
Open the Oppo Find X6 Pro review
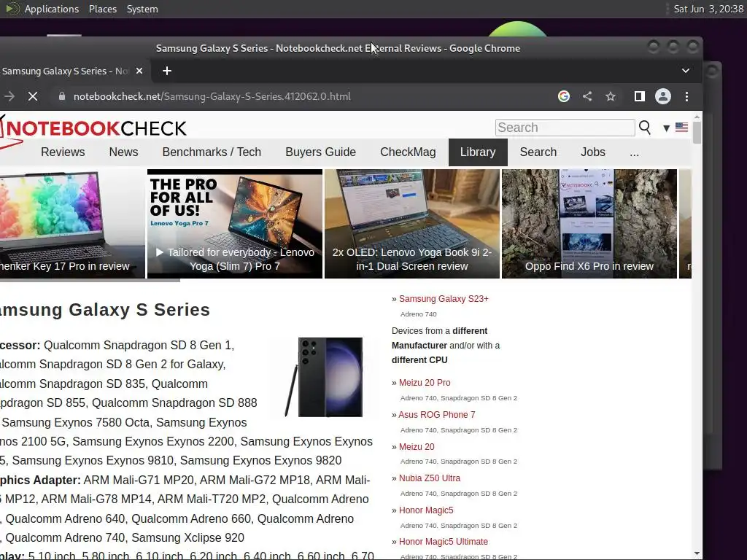pyautogui.click(x=589, y=224)
